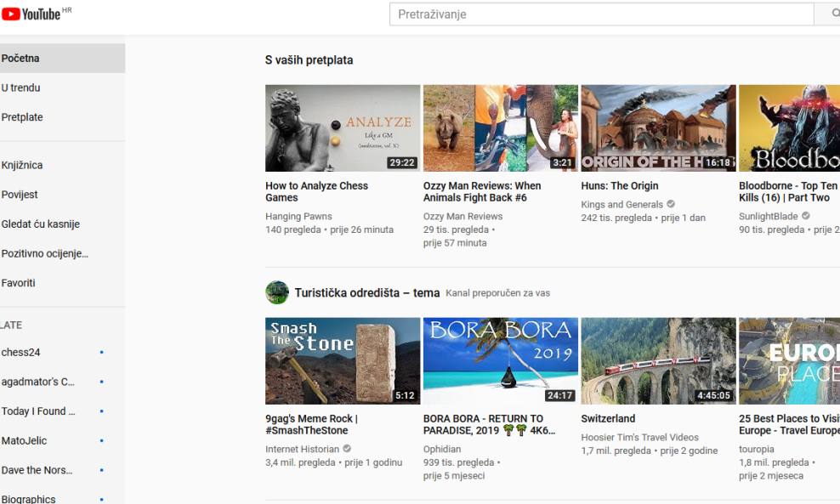Click the Huns: The Origin video title
The width and height of the screenshot is (840, 504).
click(x=620, y=186)
